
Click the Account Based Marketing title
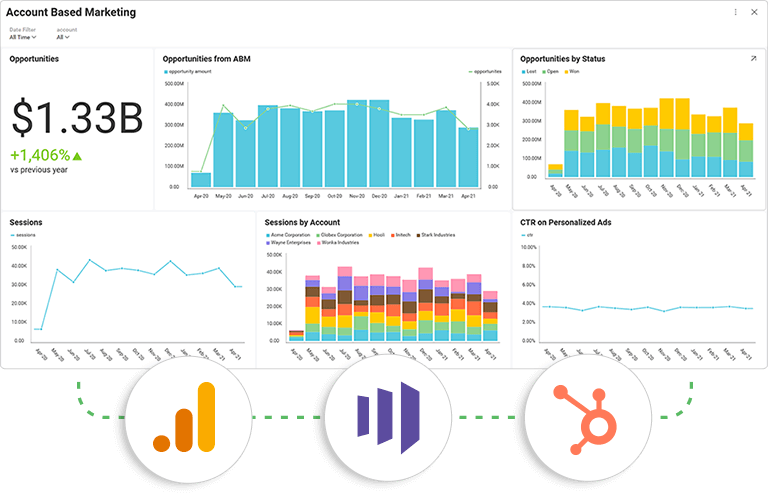(71, 12)
